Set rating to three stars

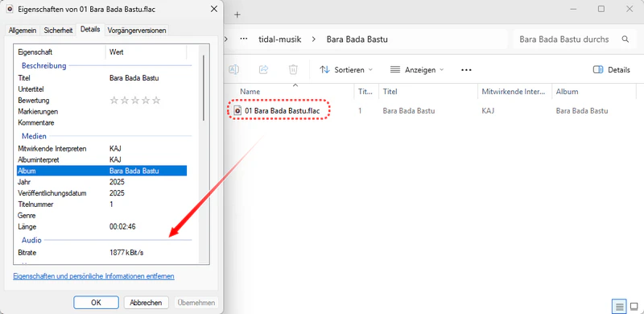[135, 101]
